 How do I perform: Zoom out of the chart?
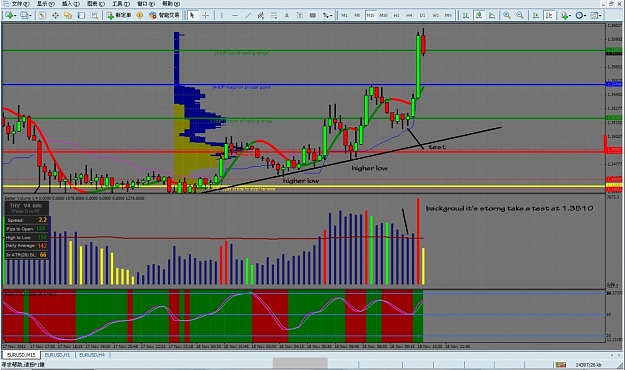tap(520, 15)
